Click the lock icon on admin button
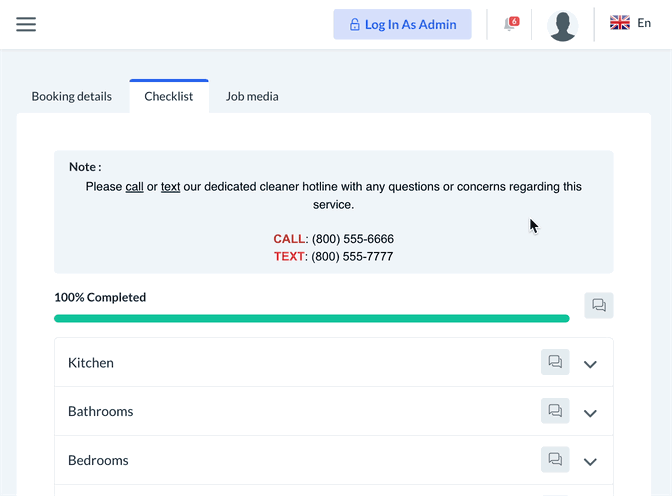Viewport: 672px width, 496px height. pyautogui.click(x=354, y=24)
